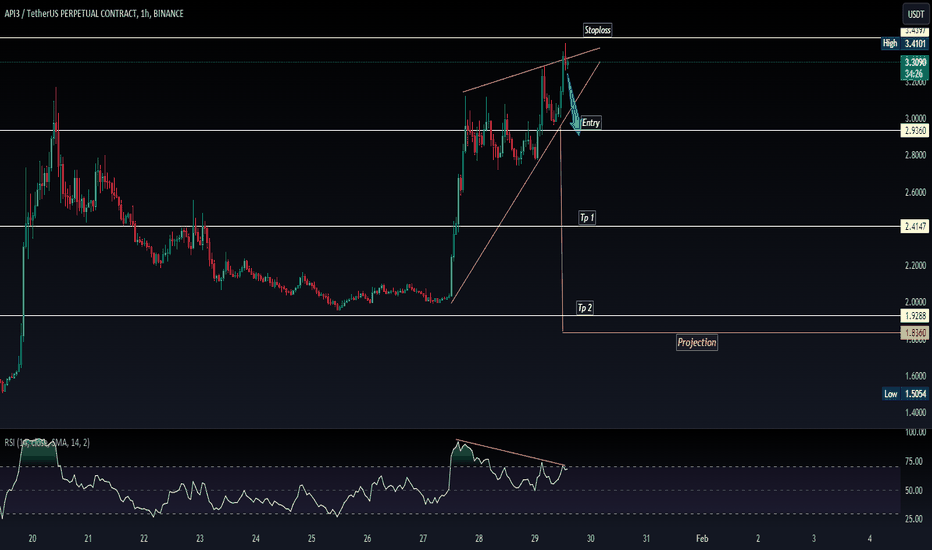The width and height of the screenshot is (932, 550).
Task: Click the RSI indicator legend
Action: point(47,442)
